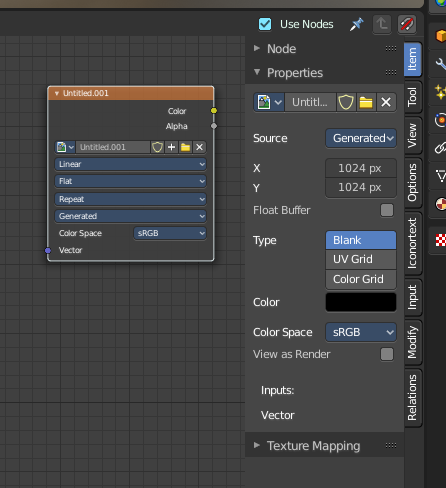Open Object Data properties triangle tab
Viewport: 446px width, 488px height.
(x=441, y=176)
